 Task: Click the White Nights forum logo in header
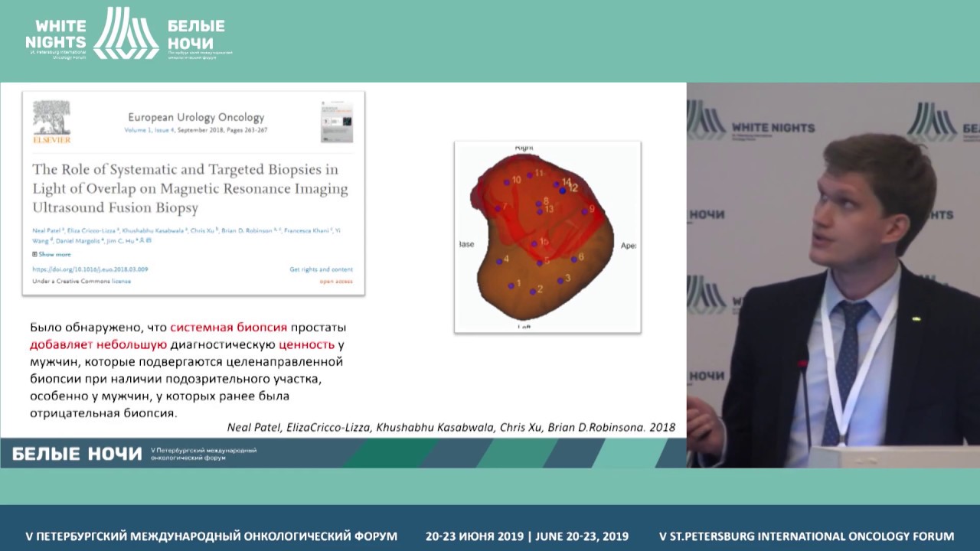129,35
